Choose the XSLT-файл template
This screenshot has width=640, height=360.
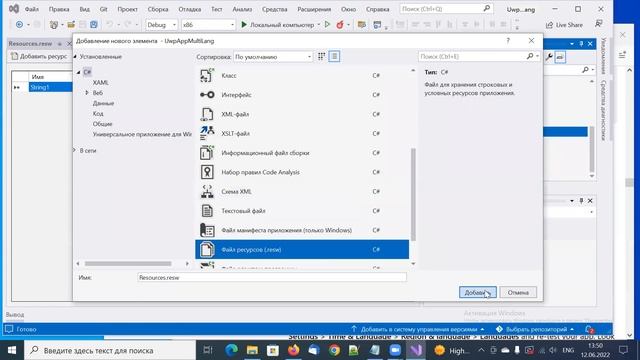click(x=302, y=133)
